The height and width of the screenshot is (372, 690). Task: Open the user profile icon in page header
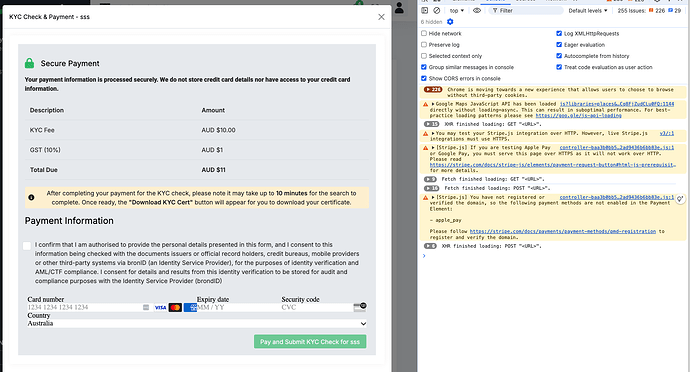point(399,7)
